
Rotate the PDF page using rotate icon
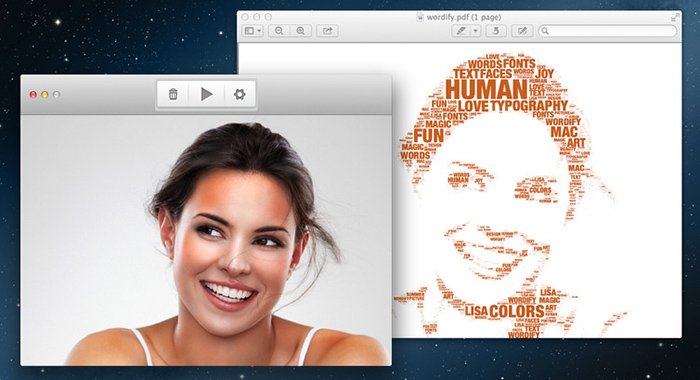click(x=496, y=31)
